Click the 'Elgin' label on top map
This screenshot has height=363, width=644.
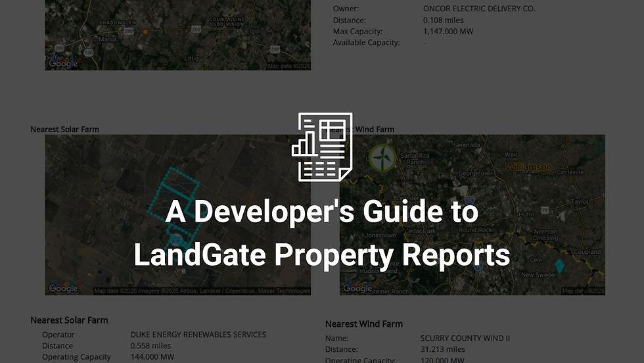point(252,32)
